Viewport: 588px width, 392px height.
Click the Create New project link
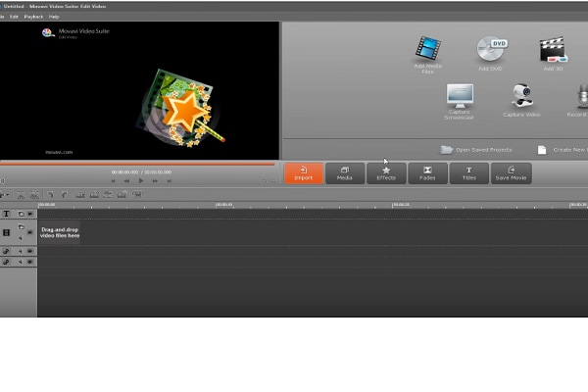click(x=570, y=150)
